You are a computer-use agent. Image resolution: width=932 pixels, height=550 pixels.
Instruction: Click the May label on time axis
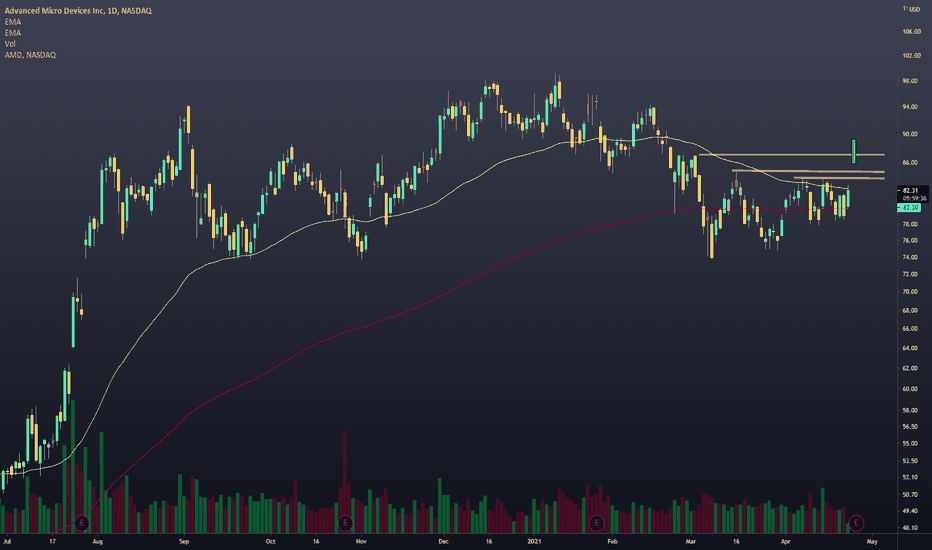pyautogui.click(x=872, y=542)
